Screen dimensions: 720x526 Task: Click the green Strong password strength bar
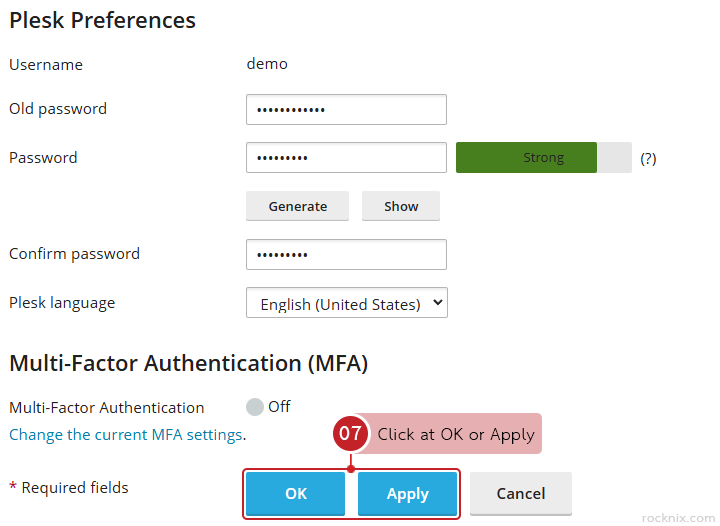(527, 158)
